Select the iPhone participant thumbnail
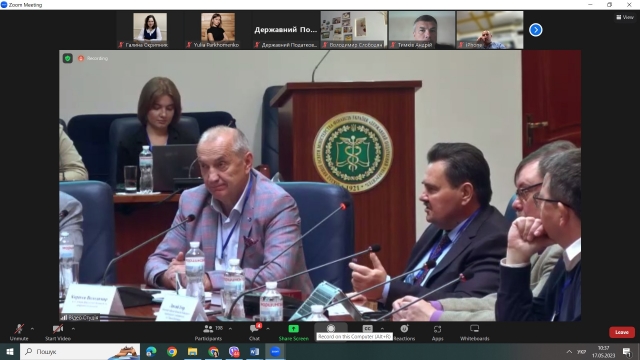The image size is (640, 360). [490, 30]
